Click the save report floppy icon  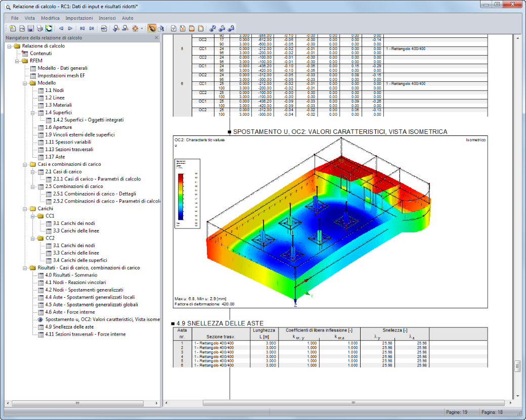click(30, 28)
